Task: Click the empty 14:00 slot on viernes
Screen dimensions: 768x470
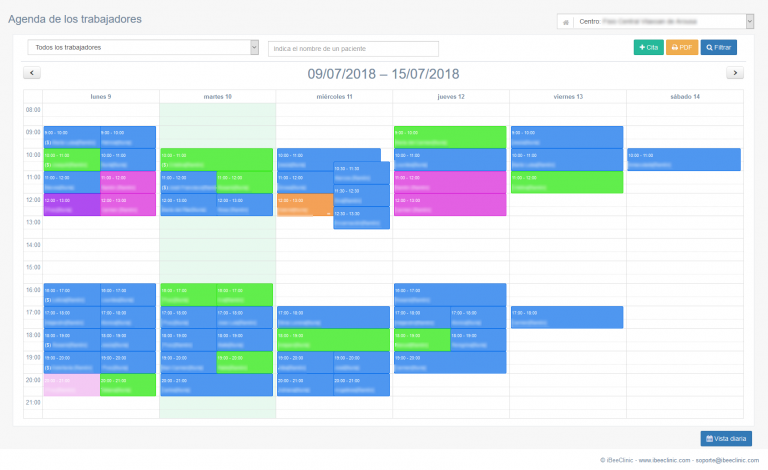Action: pos(567,244)
